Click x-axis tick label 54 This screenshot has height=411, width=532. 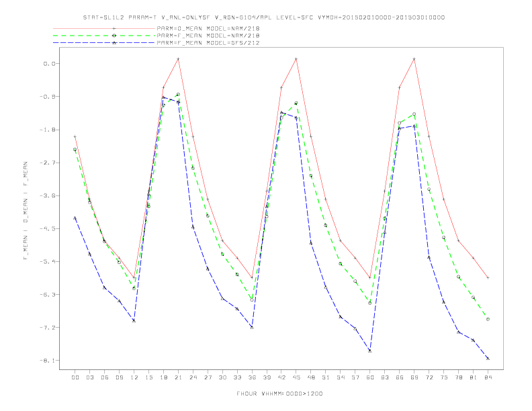coord(341,377)
